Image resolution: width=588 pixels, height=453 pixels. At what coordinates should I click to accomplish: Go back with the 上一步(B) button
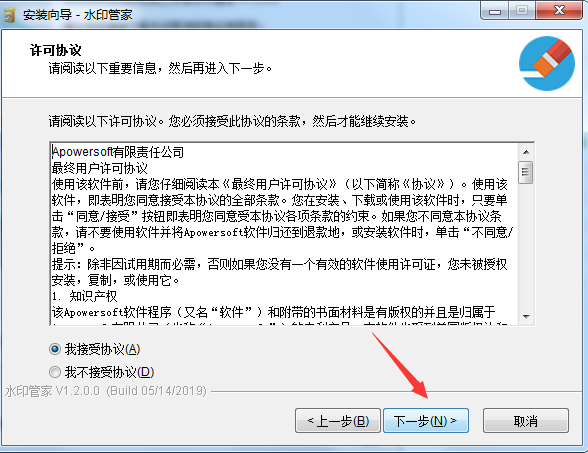coord(338,421)
